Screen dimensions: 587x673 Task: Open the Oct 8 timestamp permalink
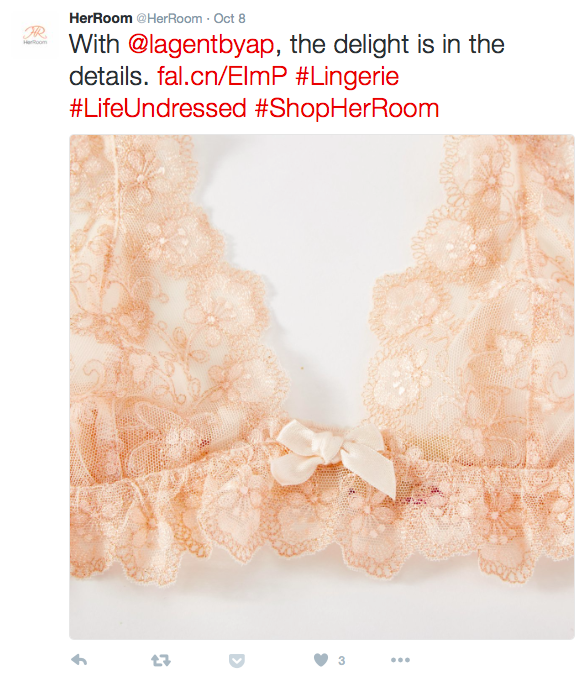230,18
